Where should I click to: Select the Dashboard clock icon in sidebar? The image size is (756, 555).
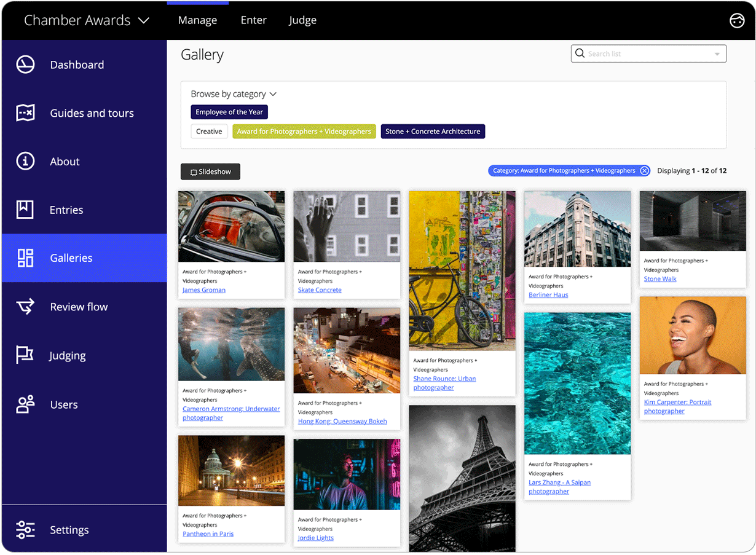25,64
